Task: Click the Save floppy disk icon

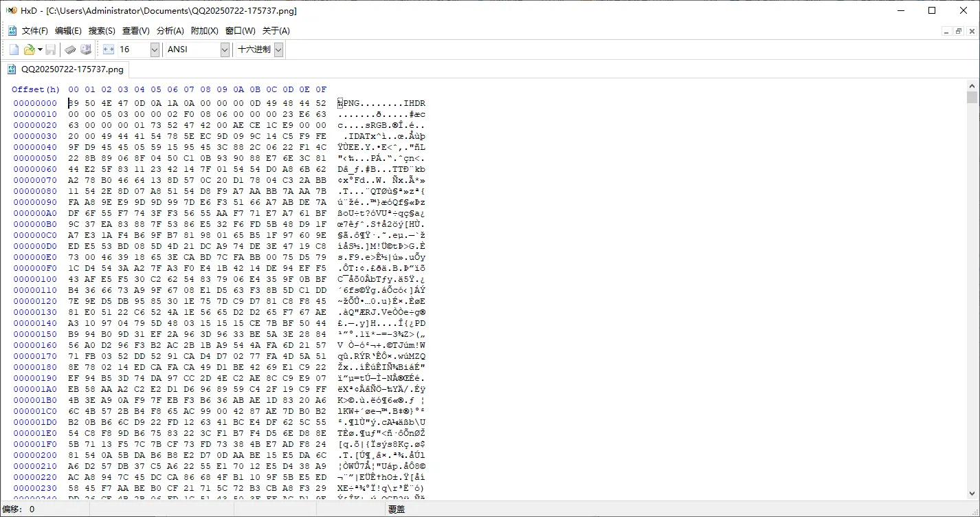Action: point(51,49)
